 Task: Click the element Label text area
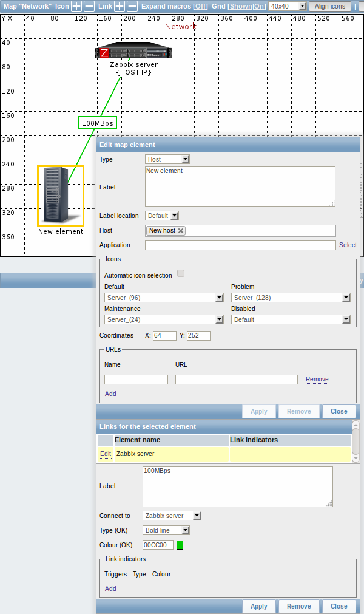point(240,187)
